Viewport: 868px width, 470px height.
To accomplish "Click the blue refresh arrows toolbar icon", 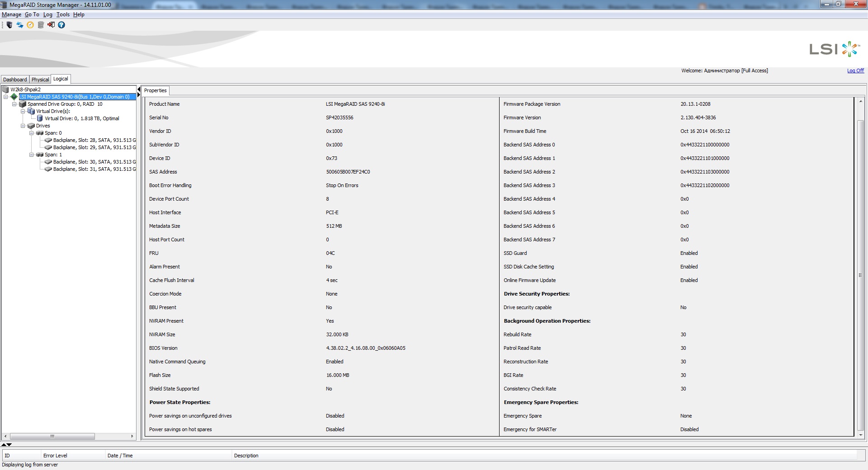I will [x=20, y=25].
